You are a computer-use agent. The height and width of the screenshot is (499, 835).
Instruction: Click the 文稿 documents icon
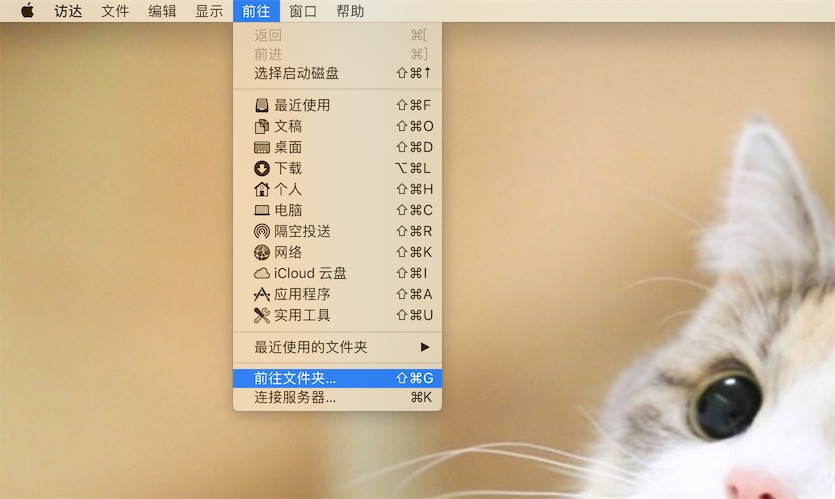point(261,126)
